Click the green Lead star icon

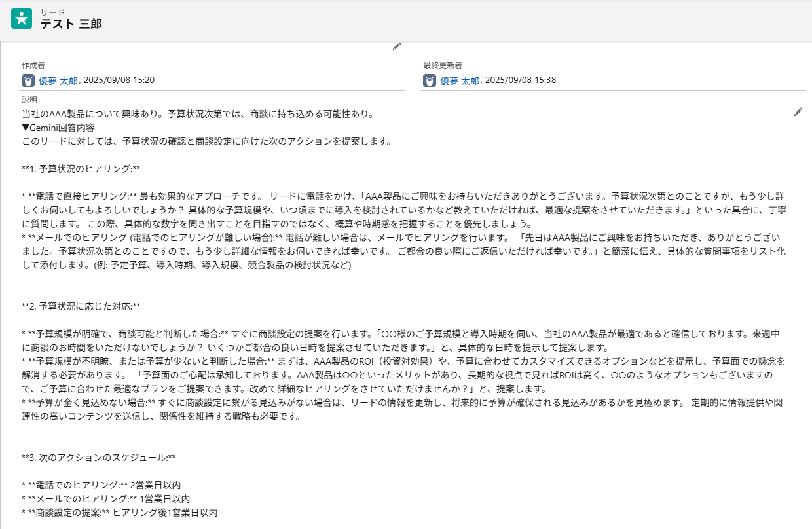point(22,18)
